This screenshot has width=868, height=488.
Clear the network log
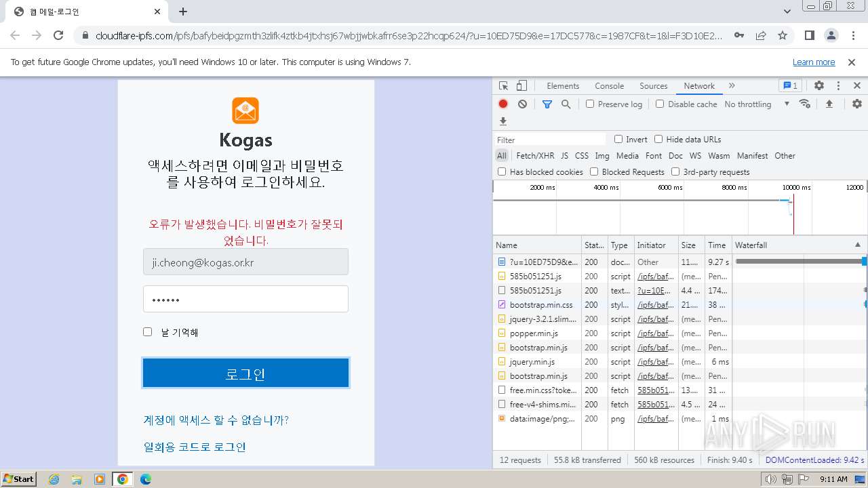pos(522,104)
